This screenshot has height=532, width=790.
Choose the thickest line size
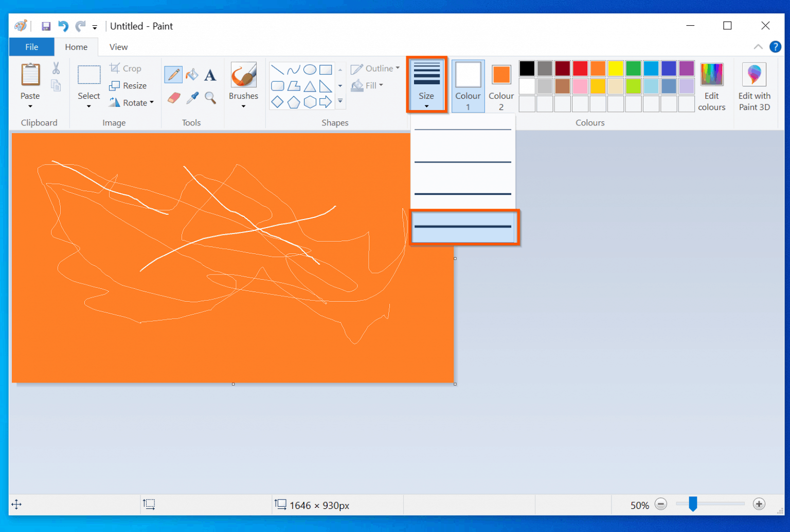(462, 227)
